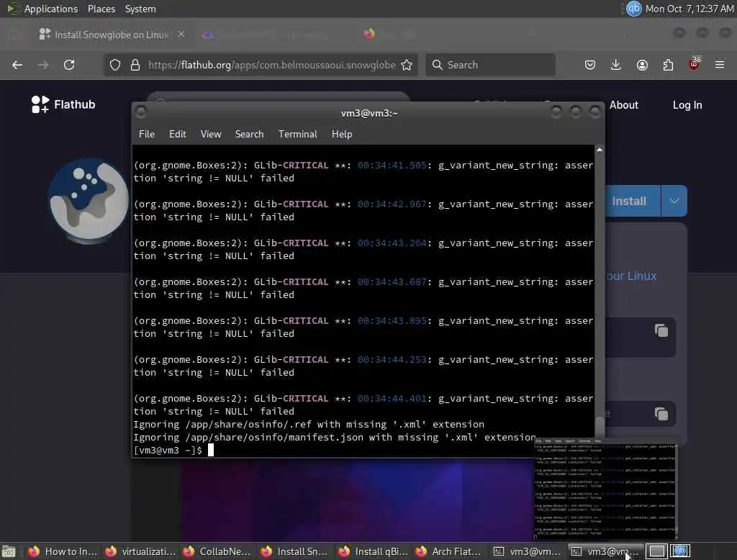Click the uBlock extension icon with badge 36
This screenshot has height=560, width=737.
695,64
